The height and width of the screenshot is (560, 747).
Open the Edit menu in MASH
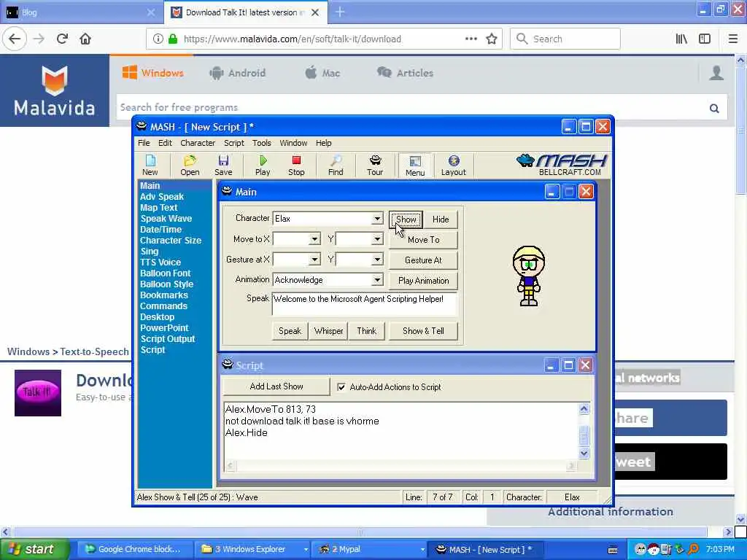[x=165, y=143]
